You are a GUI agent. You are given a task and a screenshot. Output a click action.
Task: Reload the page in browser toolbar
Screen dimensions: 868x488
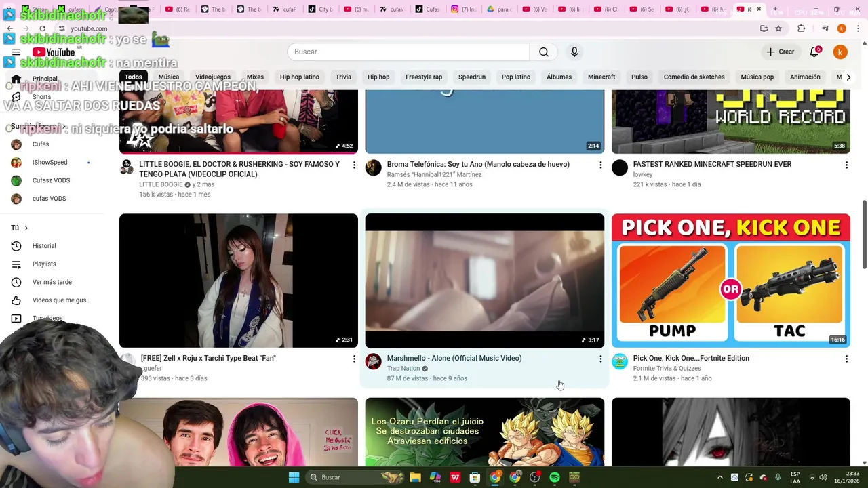point(43,28)
